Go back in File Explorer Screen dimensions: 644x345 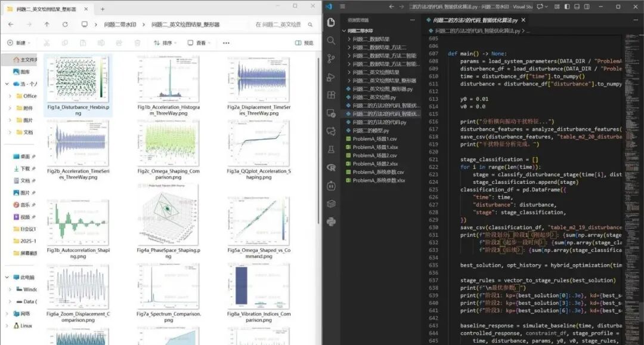tap(11, 24)
